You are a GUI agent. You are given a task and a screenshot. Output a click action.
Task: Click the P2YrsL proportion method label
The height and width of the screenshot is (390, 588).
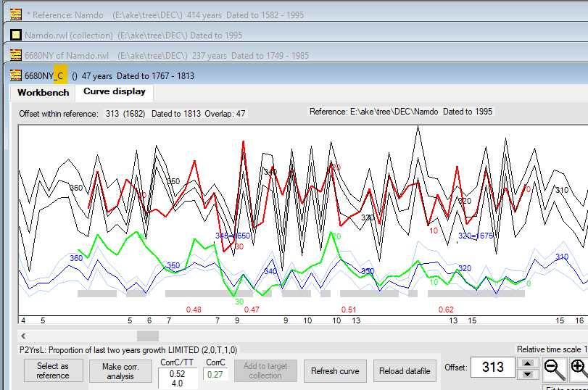(128, 350)
